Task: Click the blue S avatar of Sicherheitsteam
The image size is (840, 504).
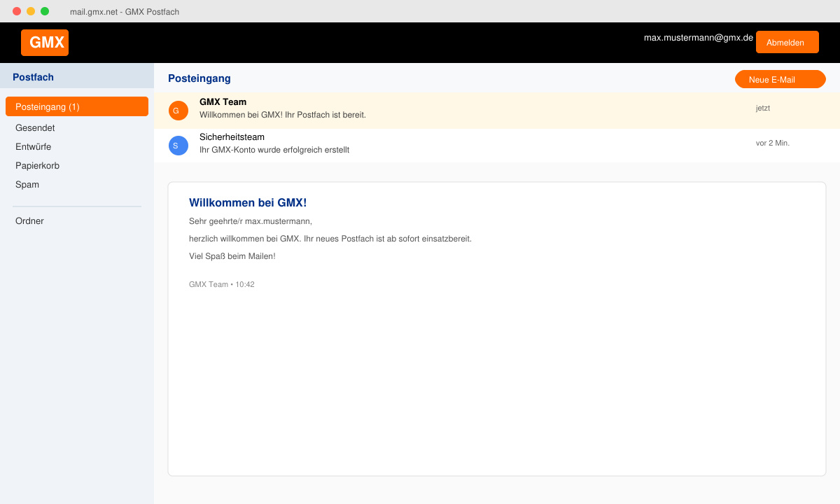Action: 178,146
